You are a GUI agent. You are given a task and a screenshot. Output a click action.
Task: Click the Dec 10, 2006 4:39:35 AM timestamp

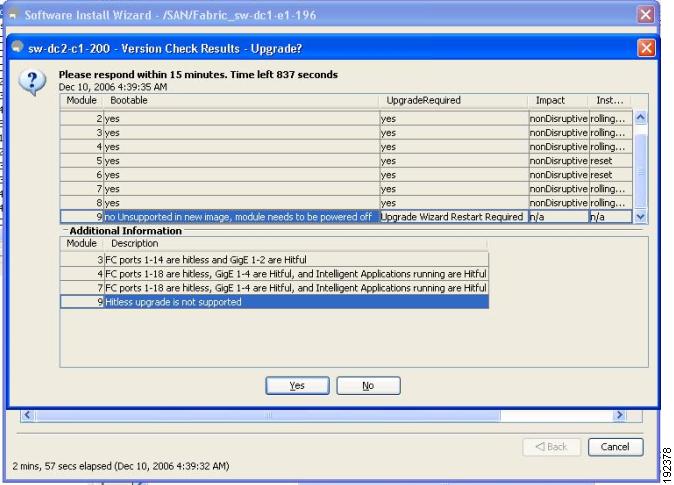point(113,87)
